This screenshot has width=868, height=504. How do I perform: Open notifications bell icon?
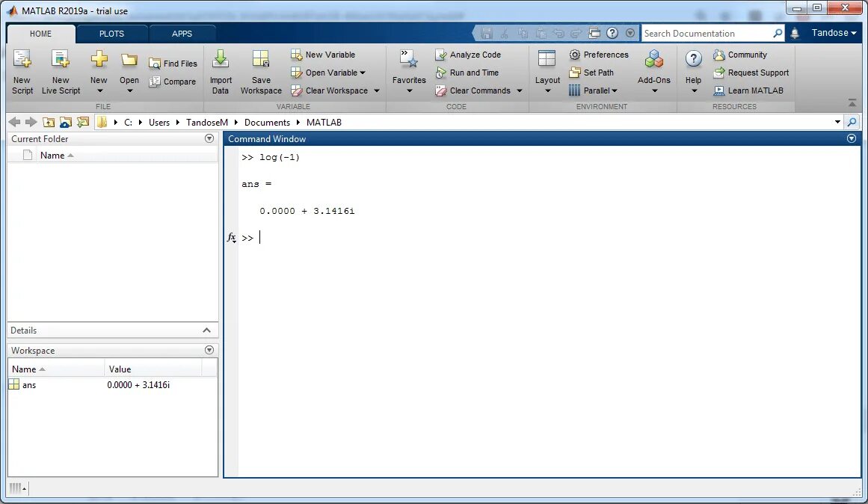[x=795, y=33]
